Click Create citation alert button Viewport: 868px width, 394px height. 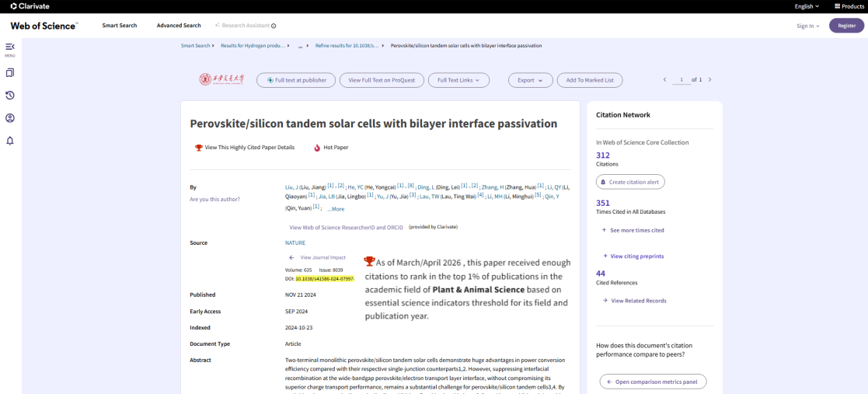(630, 182)
